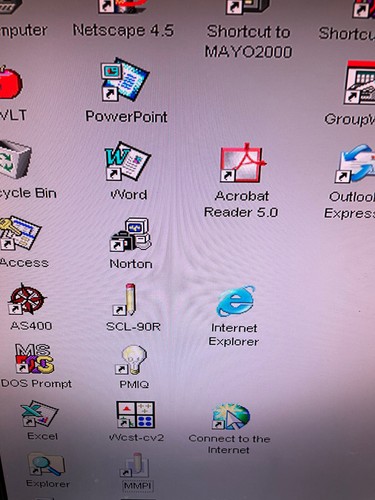Viewport: 375px width, 500px height.
Task: Click the Norton desktop icon
Action: [131, 234]
